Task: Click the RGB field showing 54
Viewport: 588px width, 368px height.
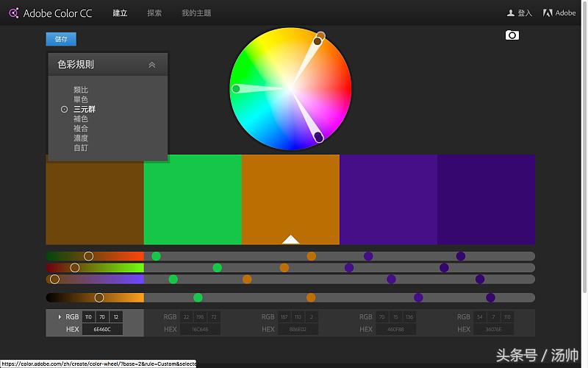Action: 480,317
